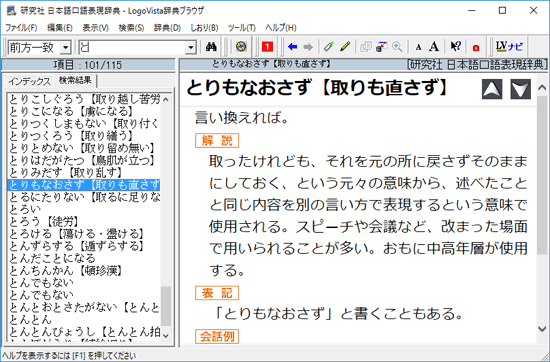Click the 解説 section label
The image size is (550, 362).
[x=217, y=140]
